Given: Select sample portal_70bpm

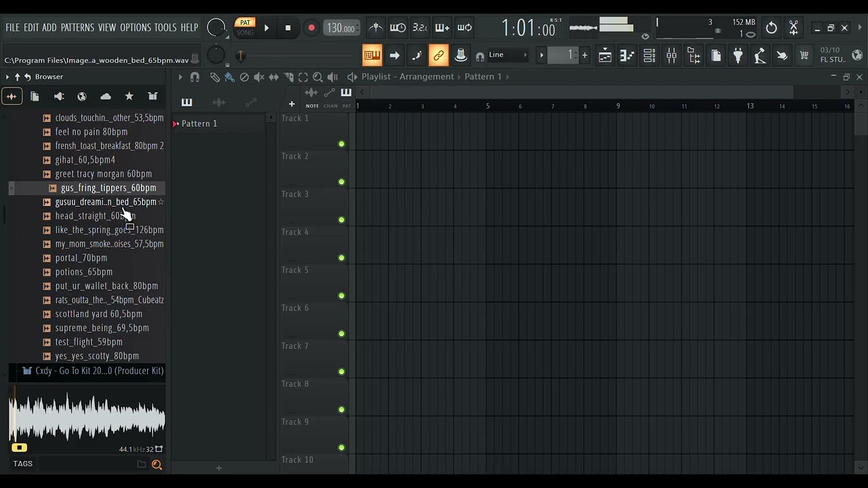Looking at the screenshot, I should click(81, 258).
